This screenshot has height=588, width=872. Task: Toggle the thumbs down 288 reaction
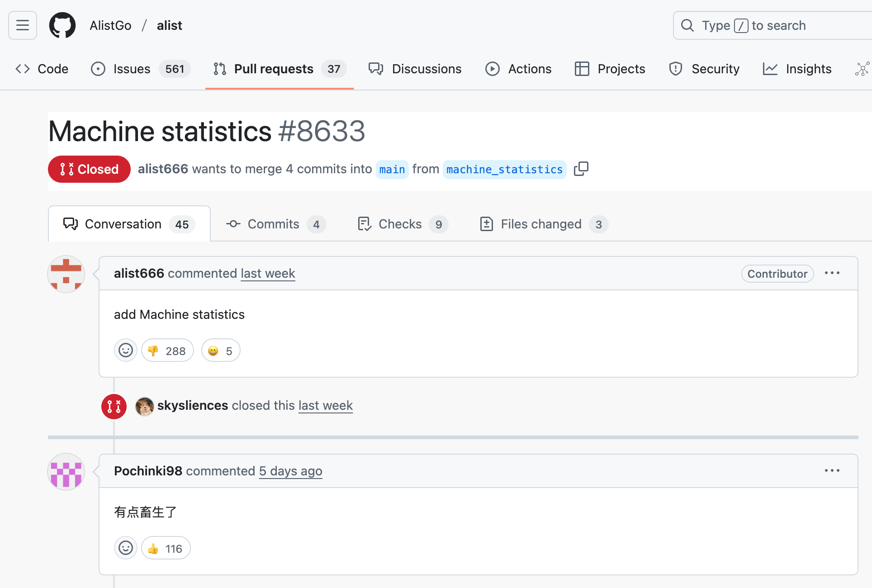167,351
